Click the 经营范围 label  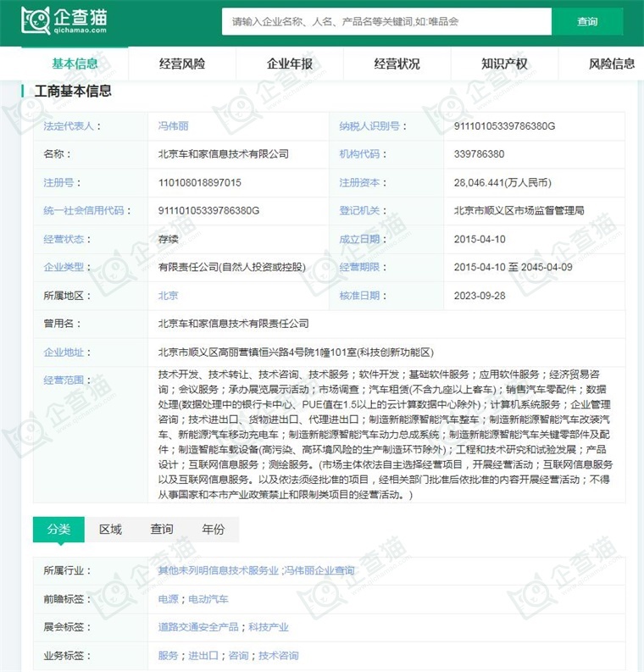64,380
